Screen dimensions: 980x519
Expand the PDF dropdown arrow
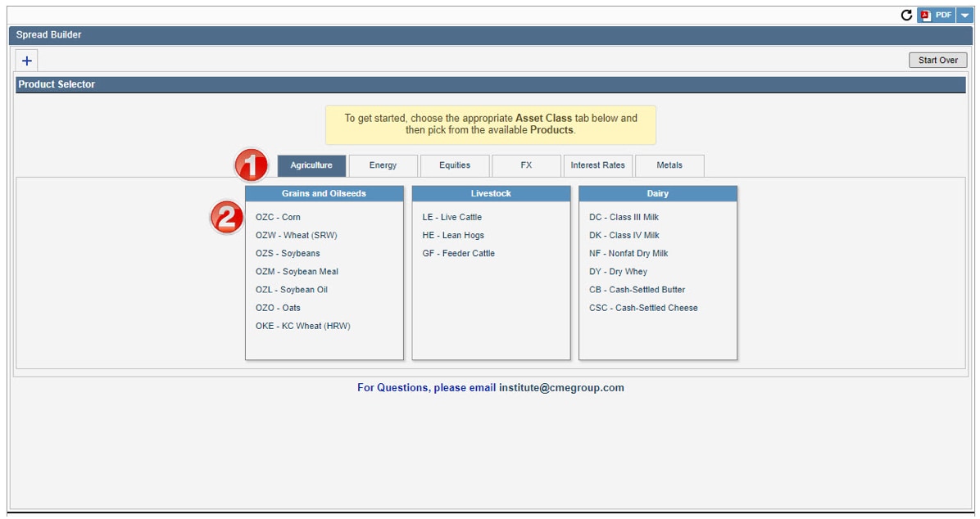coord(964,15)
